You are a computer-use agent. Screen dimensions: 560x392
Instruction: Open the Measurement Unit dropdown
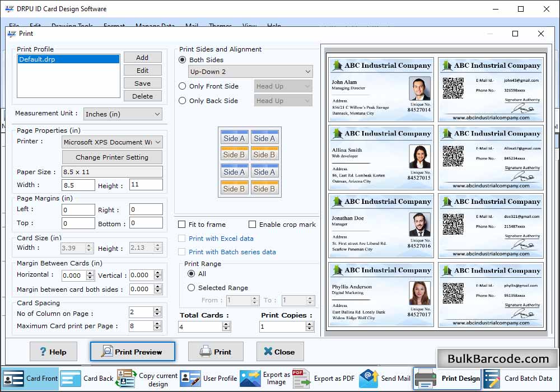click(123, 114)
